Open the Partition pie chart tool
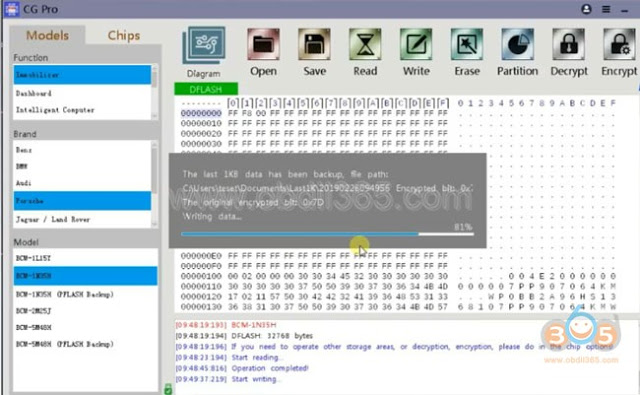Screen dimensions: 640x395 pos(518,44)
